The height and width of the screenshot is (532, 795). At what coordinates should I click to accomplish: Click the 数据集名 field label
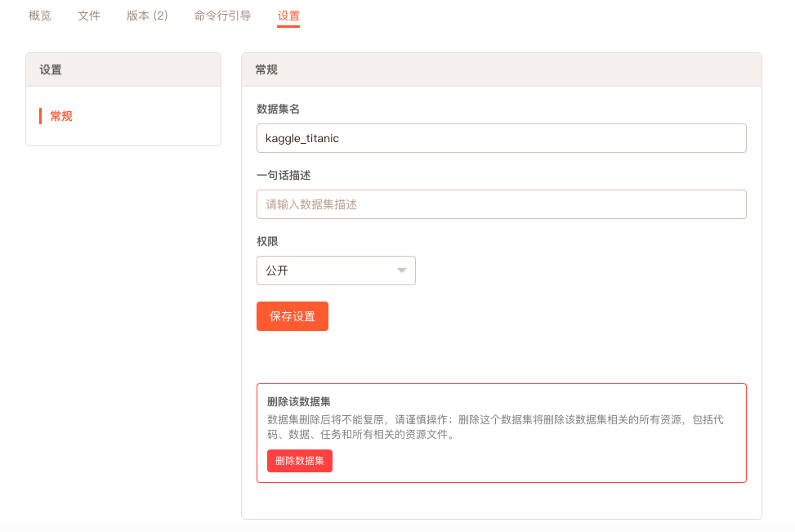click(x=278, y=109)
